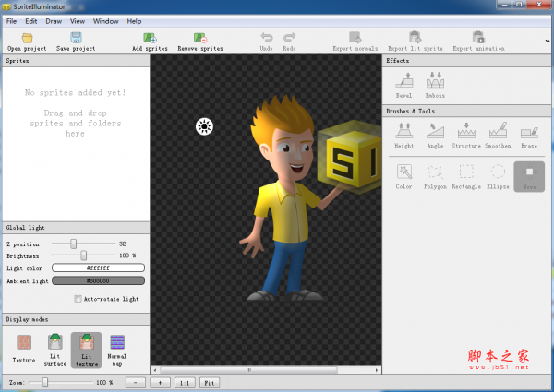Open the Window menu
The height and width of the screenshot is (392, 554).
[x=106, y=20]
